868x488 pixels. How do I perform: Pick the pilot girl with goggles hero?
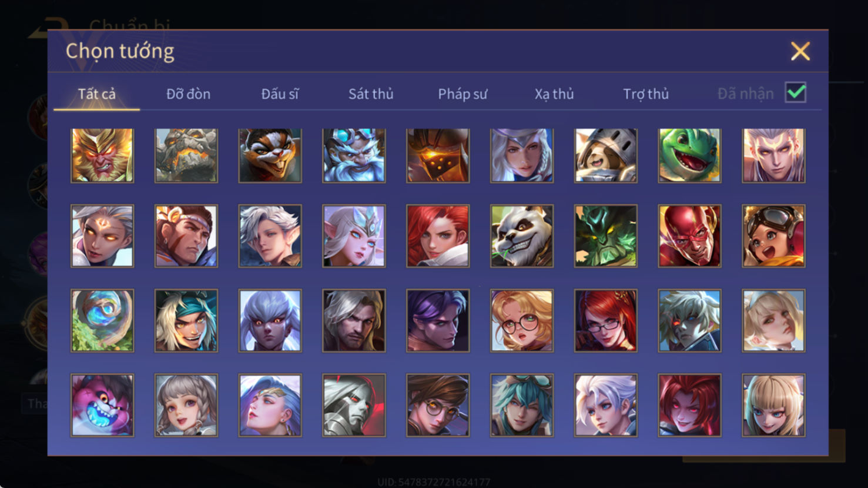pos(773,236)
